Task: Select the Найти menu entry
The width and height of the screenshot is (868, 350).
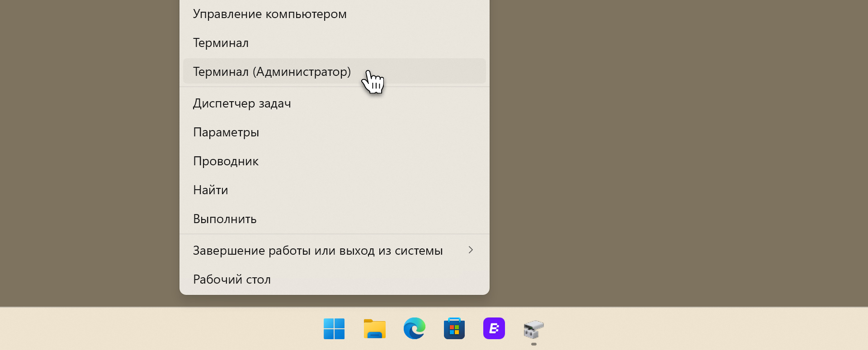Action: (211, 190)
